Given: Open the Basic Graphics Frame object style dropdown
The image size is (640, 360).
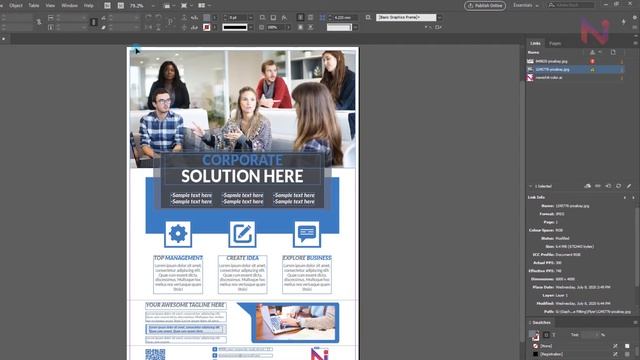Looking at the screenshot, I should point(439,18).
